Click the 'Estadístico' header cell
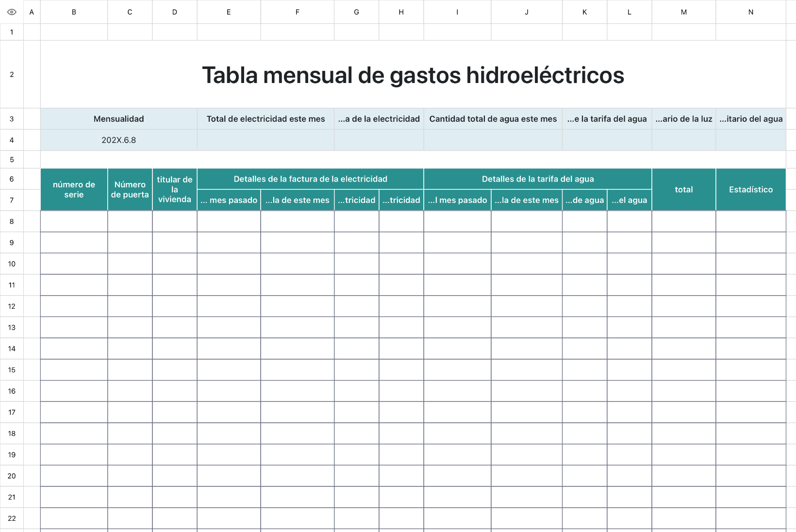The height and width of the screenshot is (532, 796). pyautogui.click(x=751, y=189)
